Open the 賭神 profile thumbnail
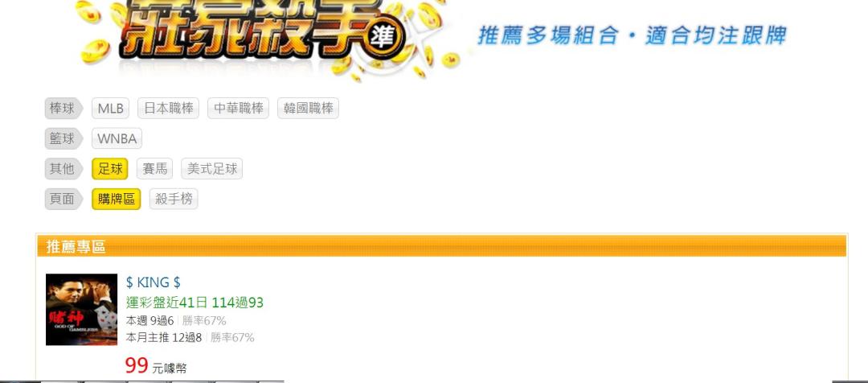Screen dimensions: 868x383 click(81, 309)
